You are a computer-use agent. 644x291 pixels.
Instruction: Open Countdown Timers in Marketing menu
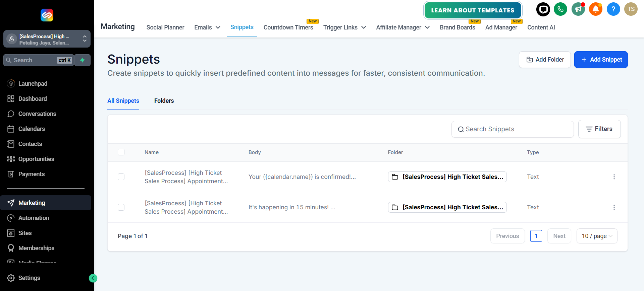288,27
